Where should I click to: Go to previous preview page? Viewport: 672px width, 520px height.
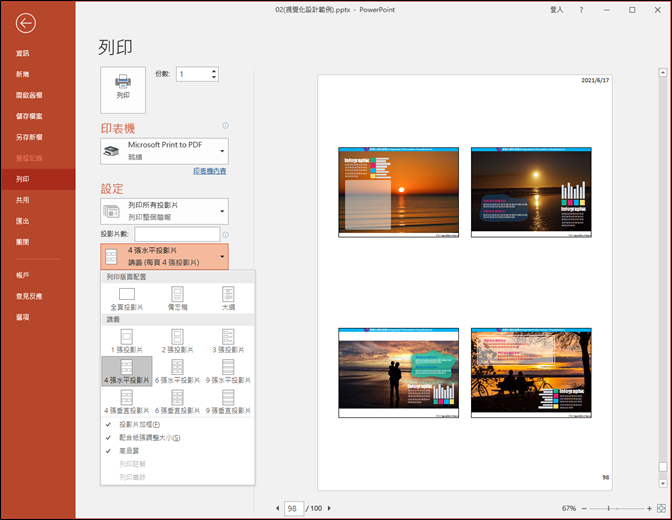(277, 508)
